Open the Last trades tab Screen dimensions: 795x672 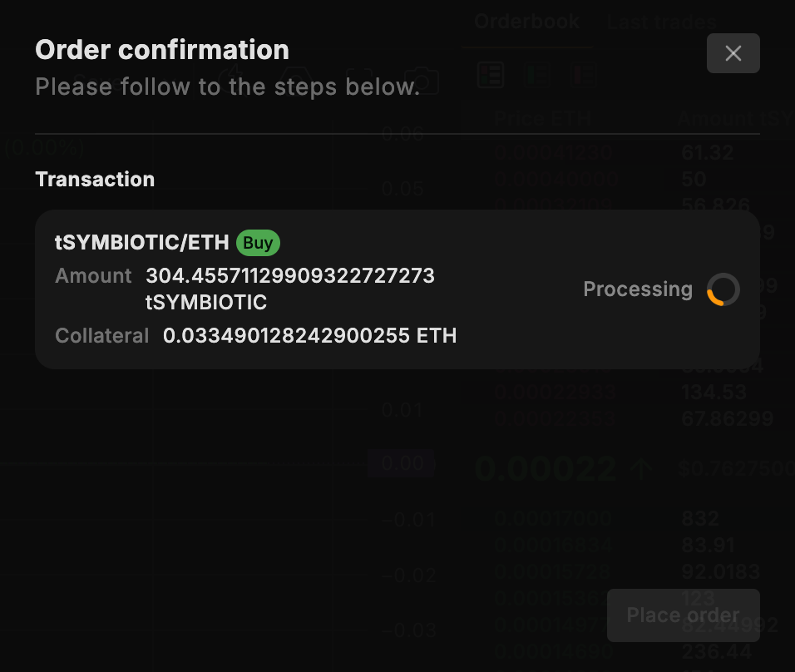coord(661,22)
